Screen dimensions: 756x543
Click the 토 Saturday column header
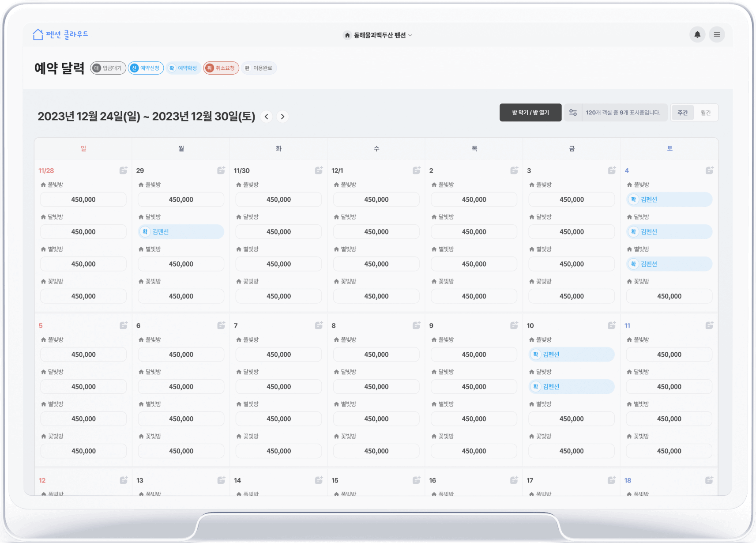pyautogui.click(x=669, y=149)
